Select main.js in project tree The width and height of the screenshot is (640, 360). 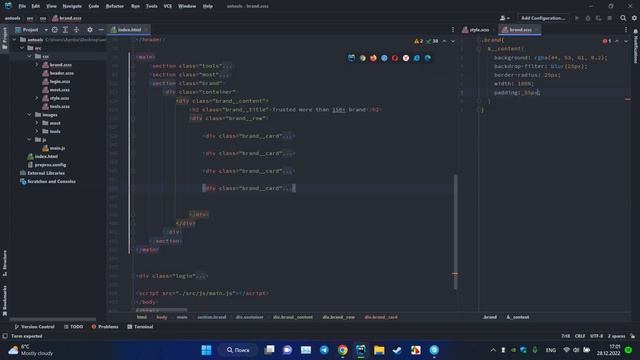coord(57,148)
